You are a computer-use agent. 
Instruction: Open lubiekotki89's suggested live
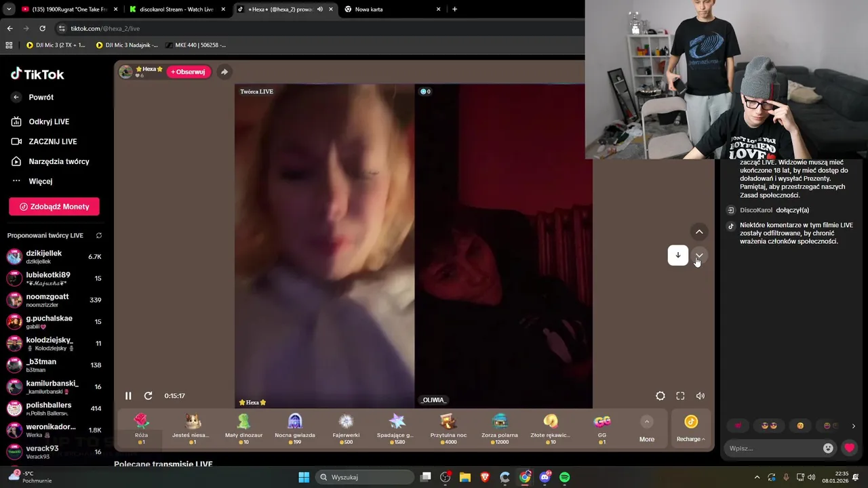pos(54,279)
